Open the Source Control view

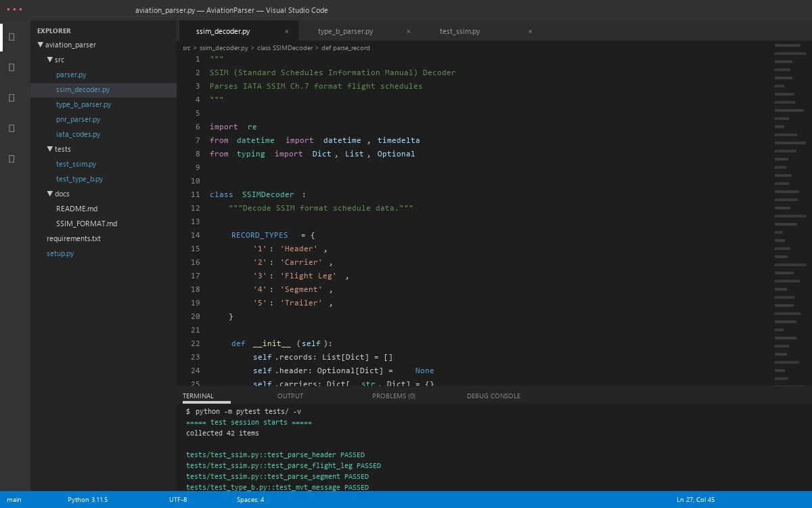pos(11,98)
